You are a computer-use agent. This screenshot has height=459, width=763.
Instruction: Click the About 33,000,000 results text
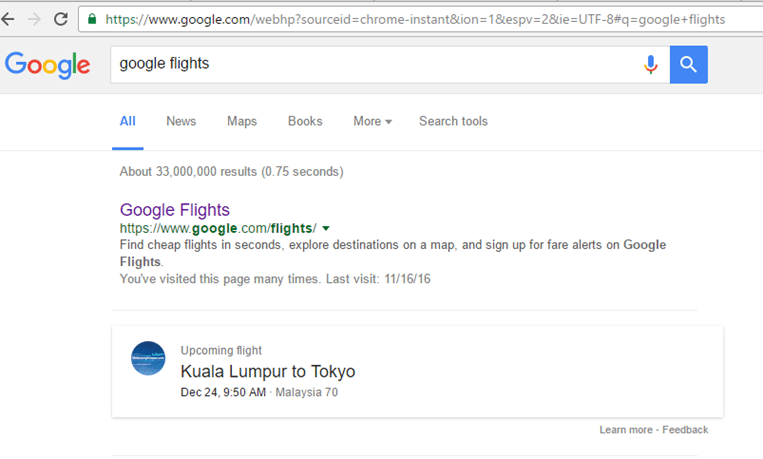click(x=232, y=171)
